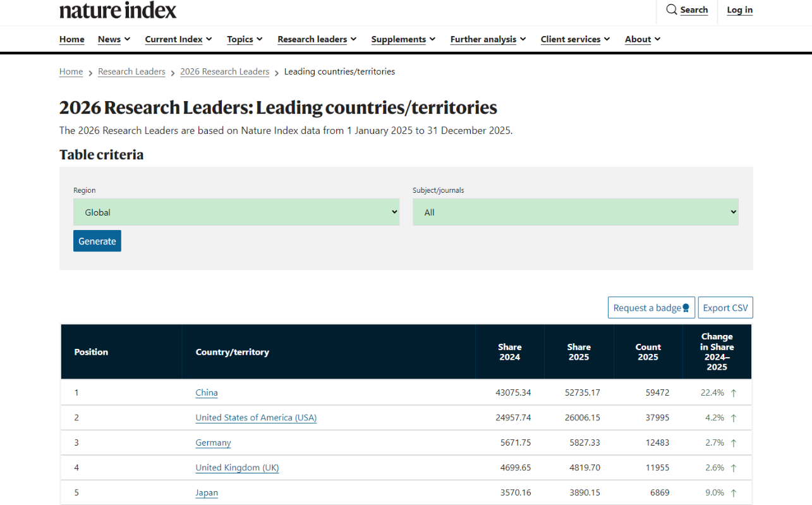The height and width of the screenshot is (505, 812).
Task: Click the 2.7% change value
Action: click(x=715, y=443)
